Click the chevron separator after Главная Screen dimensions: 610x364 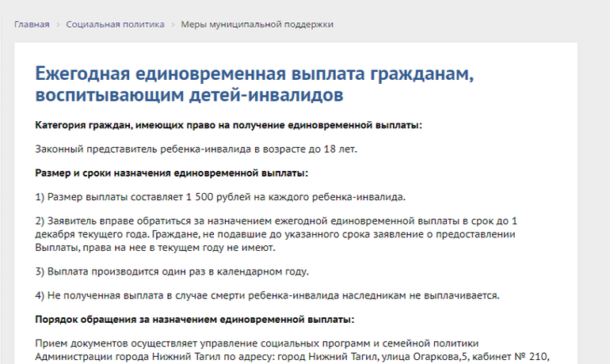pos(58,25)
